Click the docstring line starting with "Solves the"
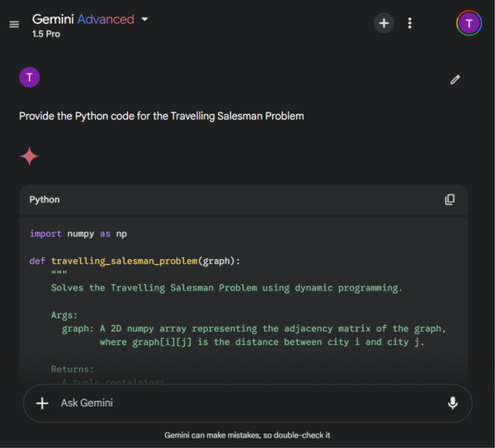The height and width of the screenshot is (448, 495). click(x=226, y=288)
